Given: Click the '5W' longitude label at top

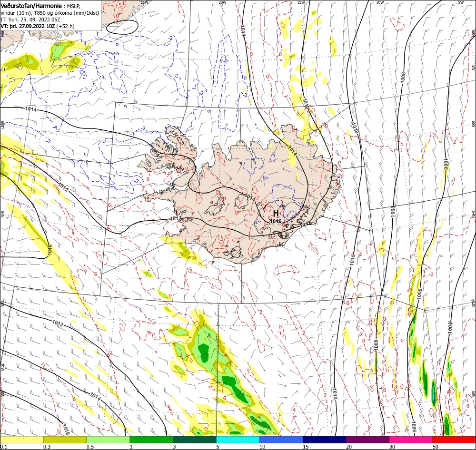Looking at the screenshot, I should [x=461, y=2].
